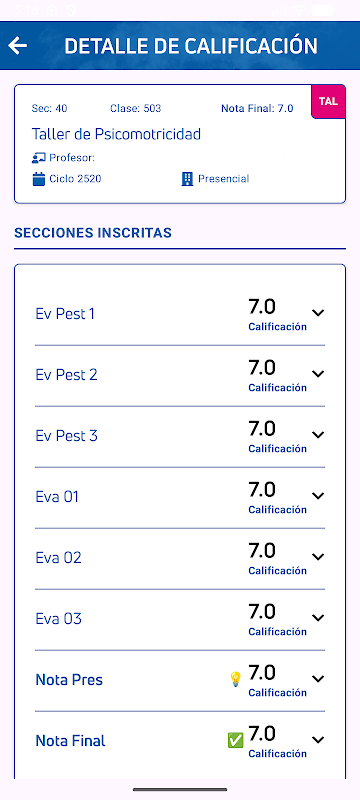Click the light bulb icon on Nota Pres
360x800 pixels.
[x=235, y=679]
